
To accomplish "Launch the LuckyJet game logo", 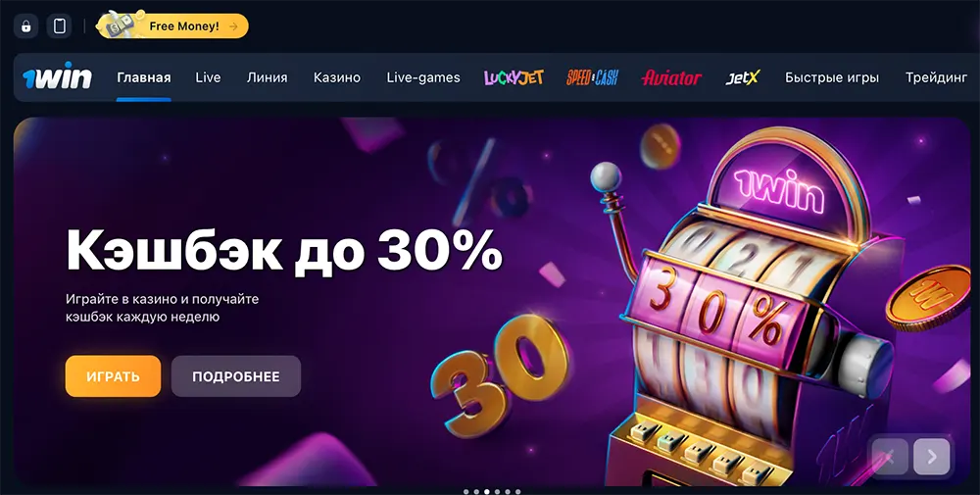I will coord(514,77).
